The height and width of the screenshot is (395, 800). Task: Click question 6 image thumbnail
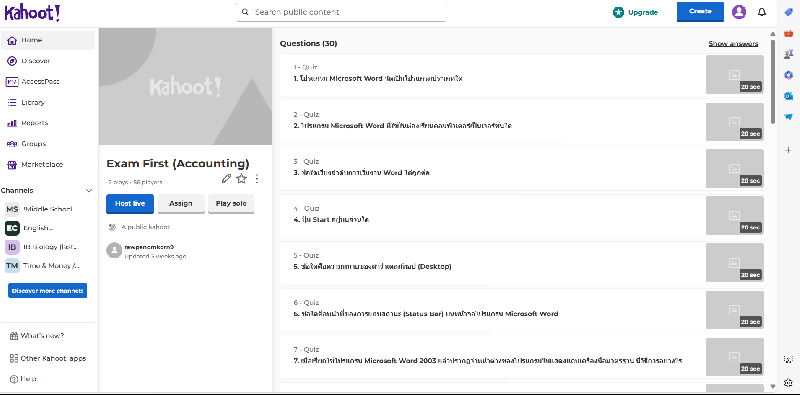click(x=735, y=310)
